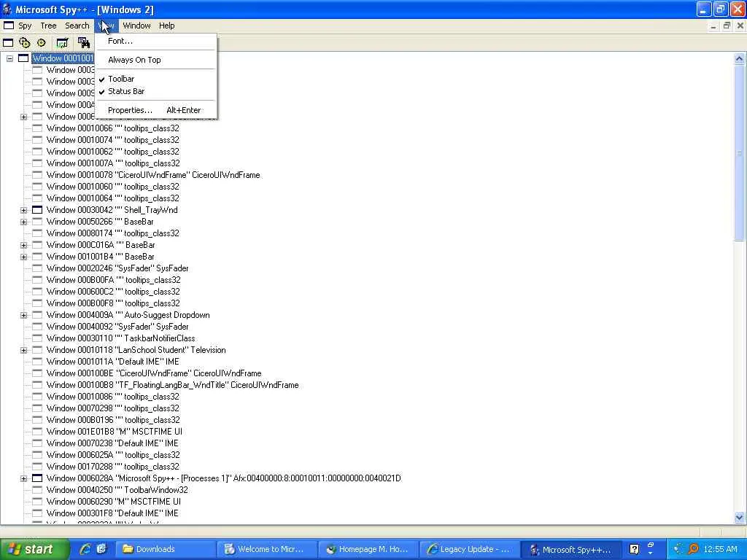
Task: Click the 12:55 AM taskbar clock
Action: coord(720,549)
